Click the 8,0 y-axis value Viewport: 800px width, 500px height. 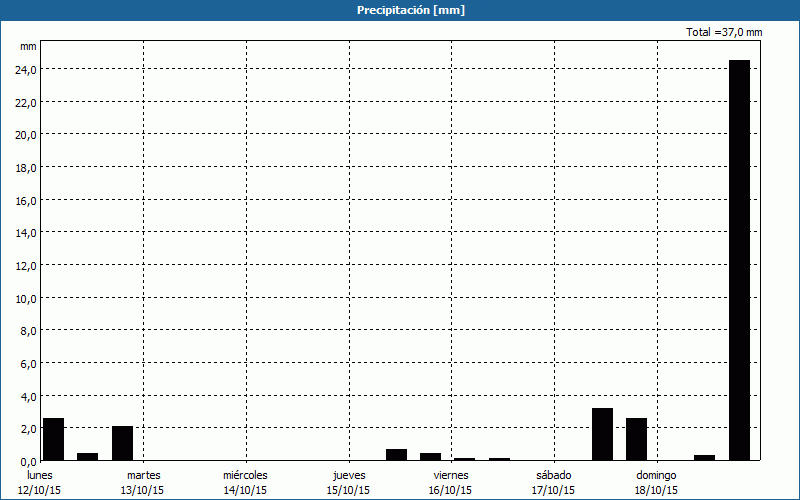click(x=28, y=331)
